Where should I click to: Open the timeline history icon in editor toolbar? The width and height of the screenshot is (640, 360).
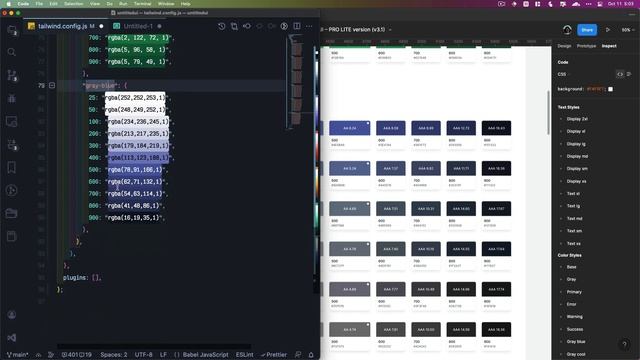click(222, 26)
